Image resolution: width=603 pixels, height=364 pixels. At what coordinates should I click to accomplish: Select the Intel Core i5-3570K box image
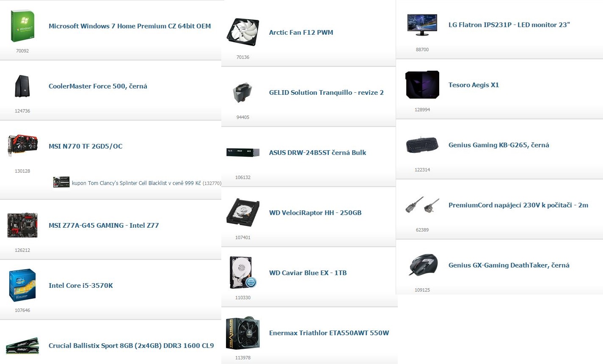[x=22, y=285]
